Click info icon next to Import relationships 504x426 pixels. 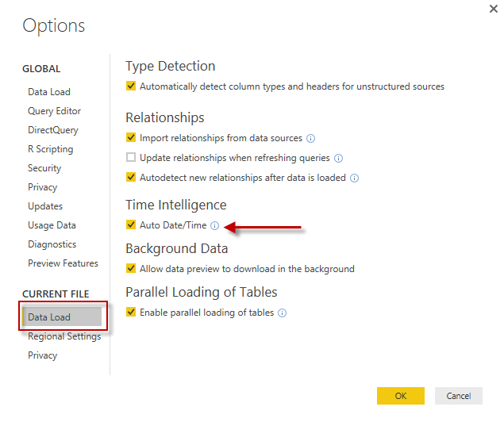point(311,138)
